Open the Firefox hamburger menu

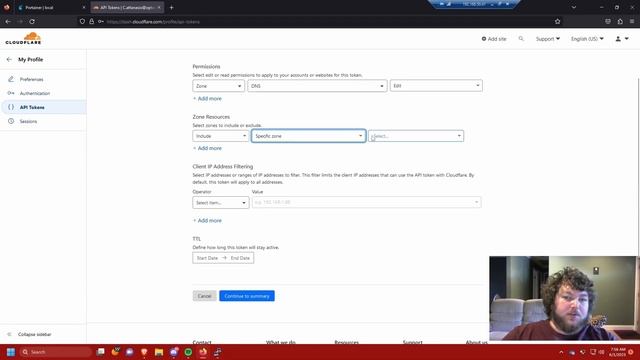pos(632,22)
